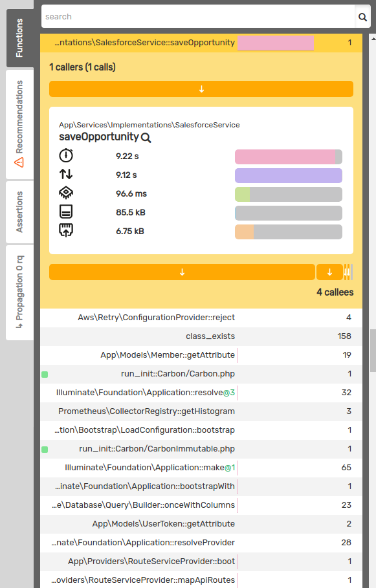Open the Assertions tab
This screenshot has height=588, width=376.
tap(19, 212)
